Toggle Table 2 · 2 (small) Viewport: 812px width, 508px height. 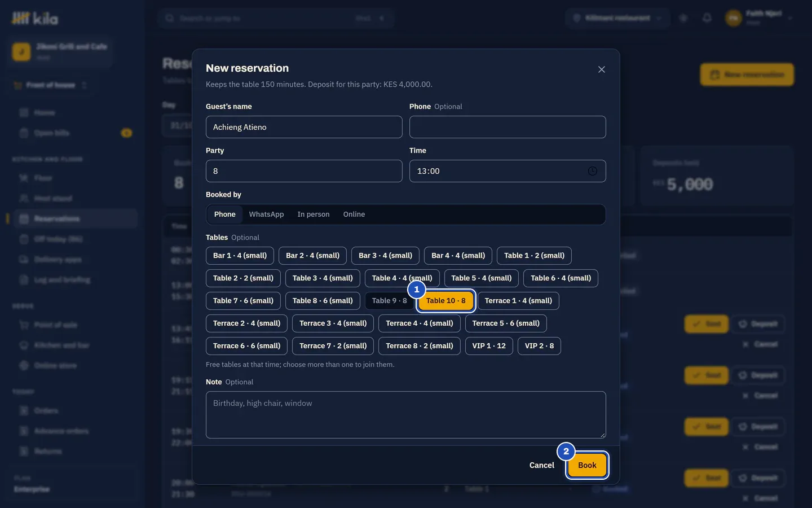tap(243, 278)
